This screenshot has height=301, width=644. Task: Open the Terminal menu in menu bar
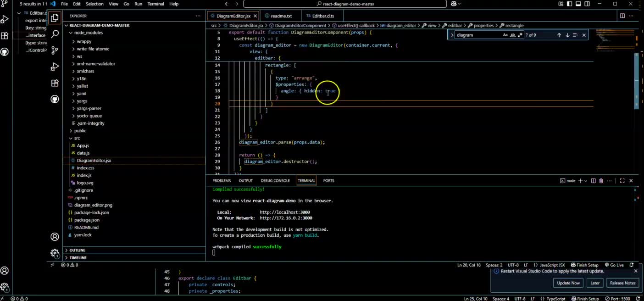[155, 4]
